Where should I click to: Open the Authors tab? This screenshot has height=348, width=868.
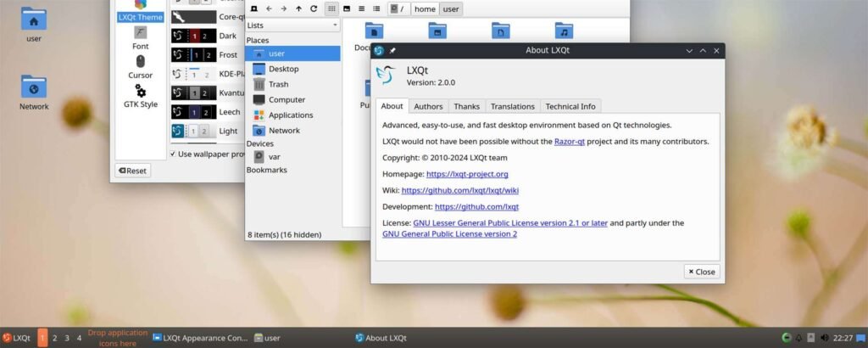[x=428, y=106]
